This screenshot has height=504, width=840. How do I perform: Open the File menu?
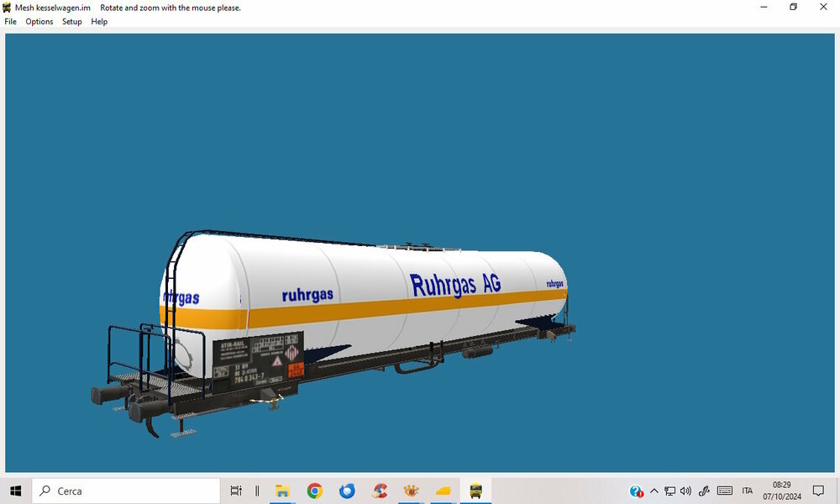click(10, 22)
